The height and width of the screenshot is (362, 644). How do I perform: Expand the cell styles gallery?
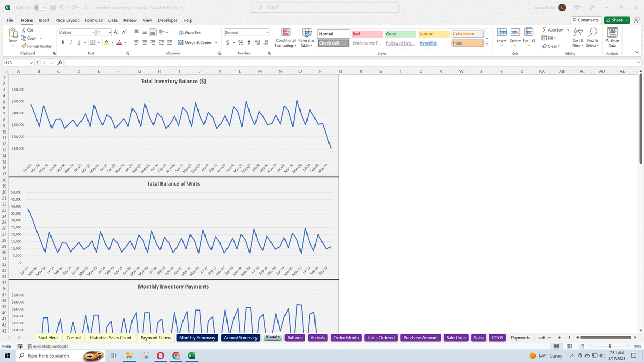(487, 45)
